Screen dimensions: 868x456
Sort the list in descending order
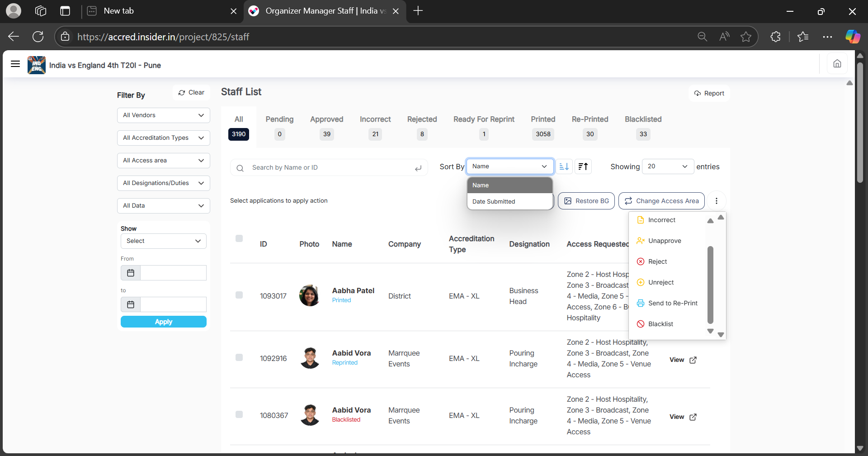[583, 166]
